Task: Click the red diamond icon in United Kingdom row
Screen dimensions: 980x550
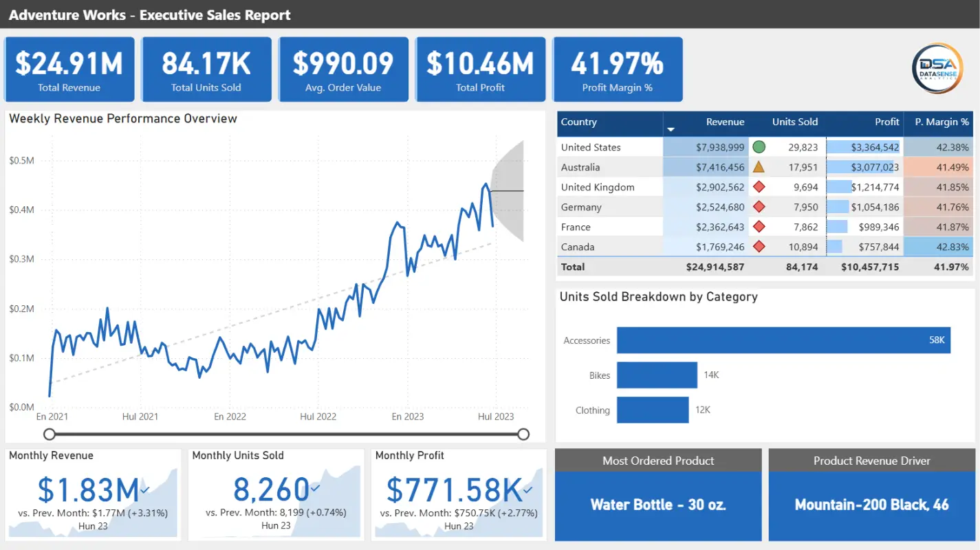Action: coord(759,187)
